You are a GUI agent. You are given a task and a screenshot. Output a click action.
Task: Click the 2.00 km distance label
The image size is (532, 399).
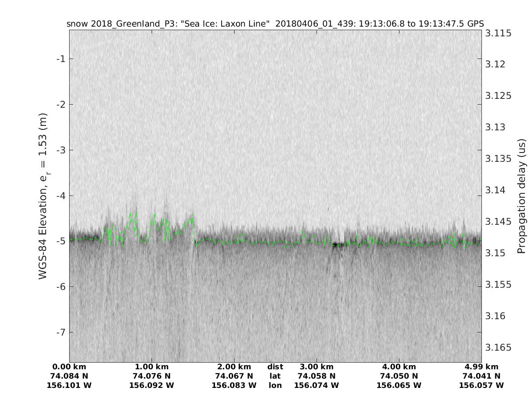coord(234,367)
